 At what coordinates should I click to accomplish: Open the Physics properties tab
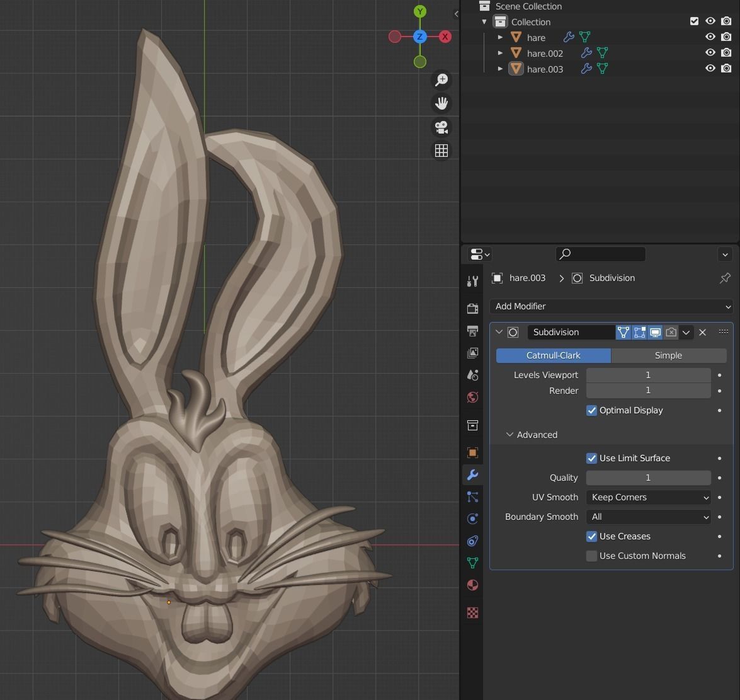[472, 519]
